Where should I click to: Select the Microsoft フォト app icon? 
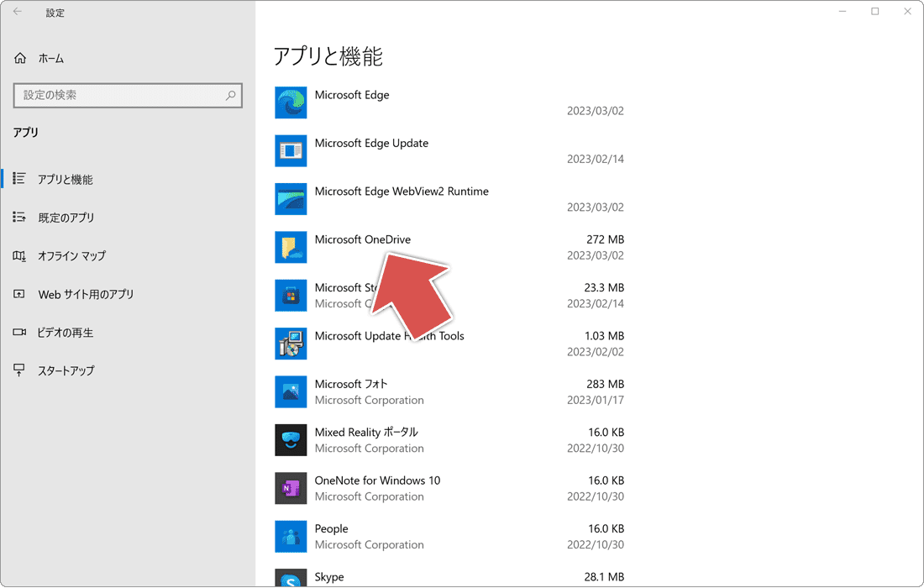click(291, 391)
